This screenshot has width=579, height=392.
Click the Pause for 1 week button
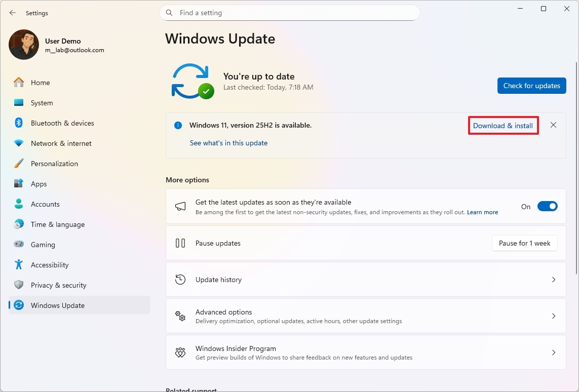tap(524, 243)
